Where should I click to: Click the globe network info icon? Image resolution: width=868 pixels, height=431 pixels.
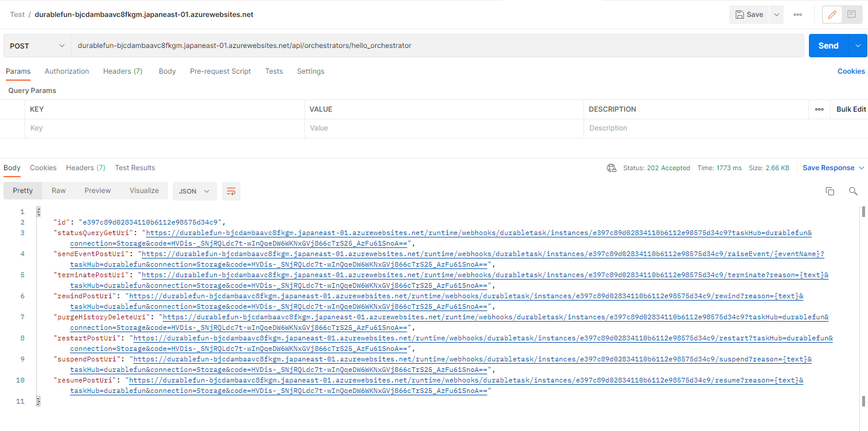pos(612,168)
